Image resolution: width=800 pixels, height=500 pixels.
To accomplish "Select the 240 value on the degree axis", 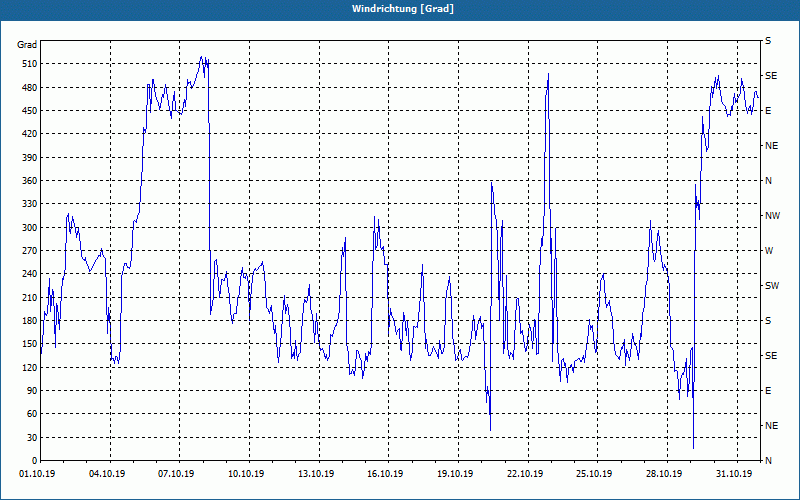I will click(x=30, y=274).
